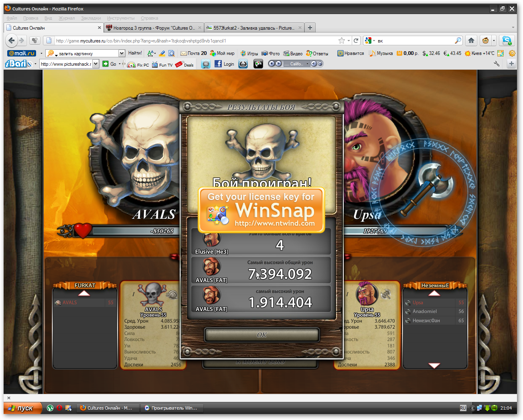Mute the radio player volume icon
This screenshot has height=420, width=523.
314,64
